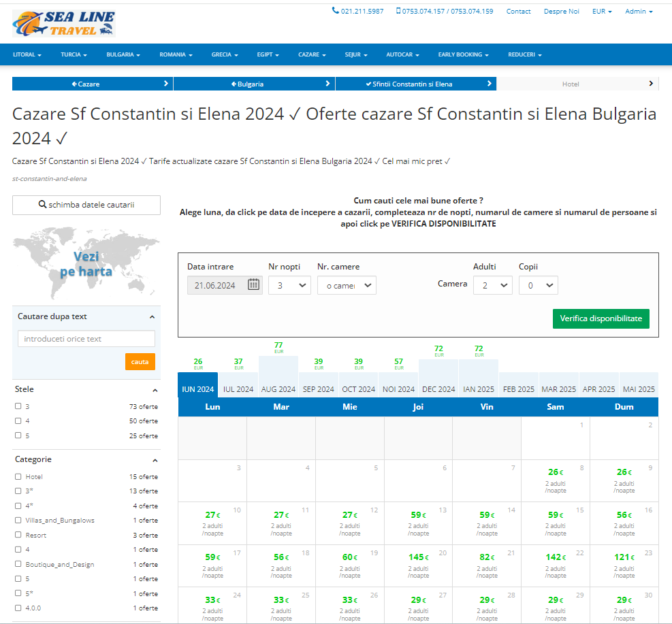This screenshot has height=624, width=672.
Task: Collapse the 'Cautare dupa text' section
Action: click(x=152, y=317)
